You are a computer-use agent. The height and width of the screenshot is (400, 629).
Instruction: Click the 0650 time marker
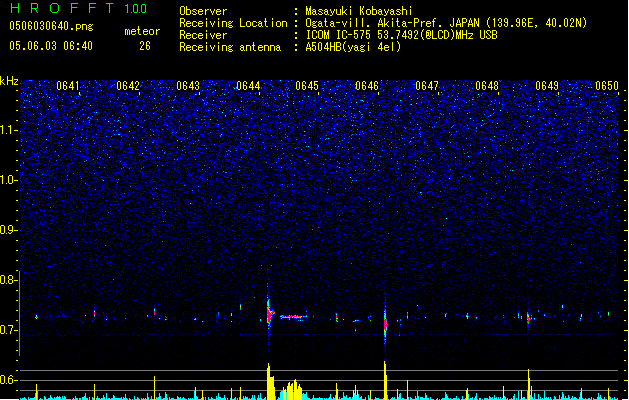click(x=607, y=85)
